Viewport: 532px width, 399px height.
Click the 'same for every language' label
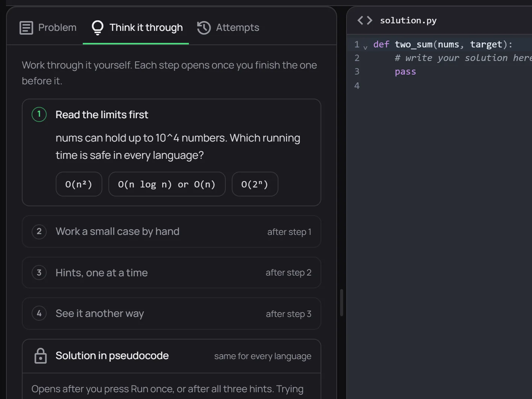(x=263, y=356)
